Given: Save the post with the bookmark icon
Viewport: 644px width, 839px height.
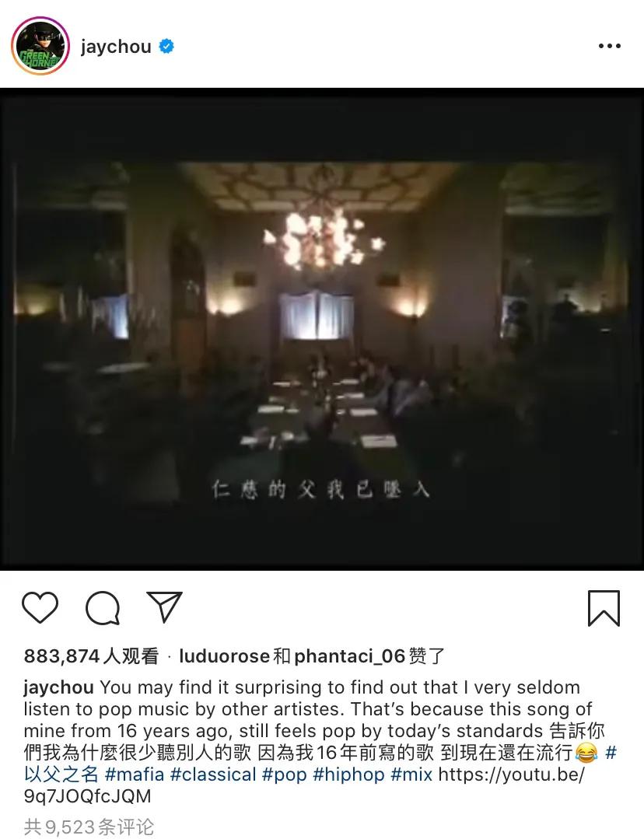Looking at the screenshot, I should (x=604, y=608).
